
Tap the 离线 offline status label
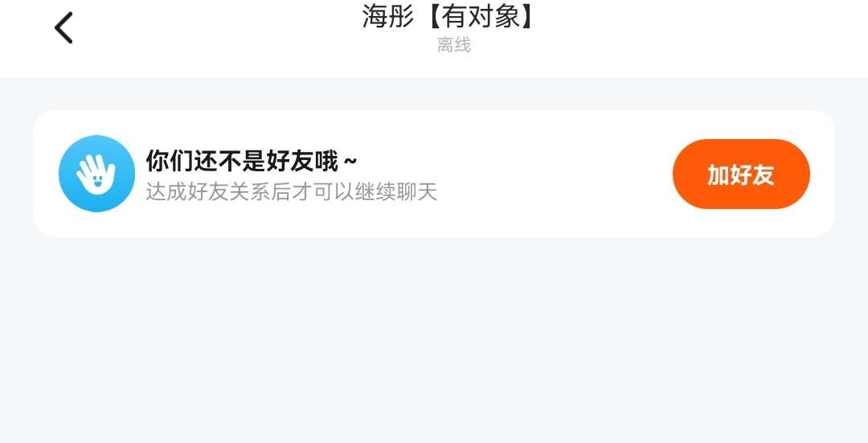(x=453, y=45)
